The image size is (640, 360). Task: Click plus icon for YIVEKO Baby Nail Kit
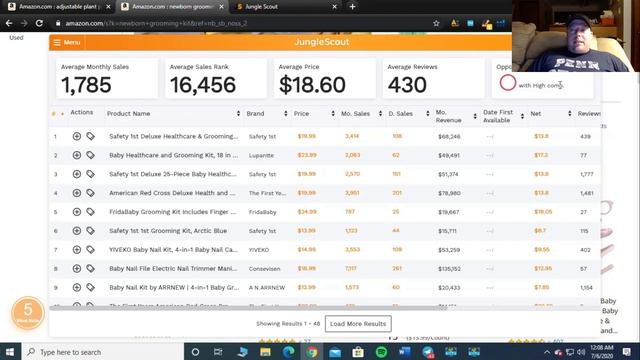click(x=77, y=249)
